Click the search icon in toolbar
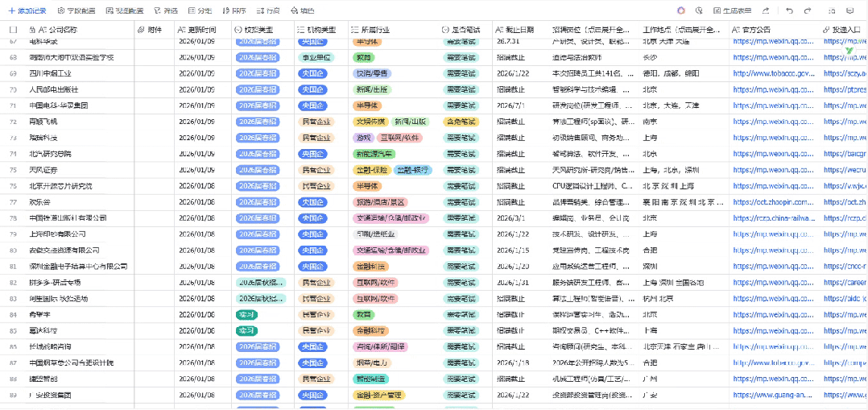Image resolution: width=868 pixels, height=410 pixels. 832,10
